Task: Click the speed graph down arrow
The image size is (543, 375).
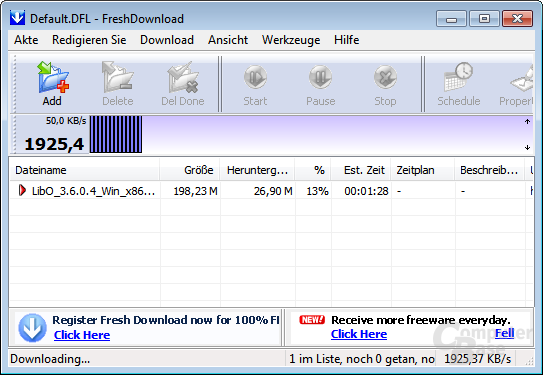Action: [527, 148]
